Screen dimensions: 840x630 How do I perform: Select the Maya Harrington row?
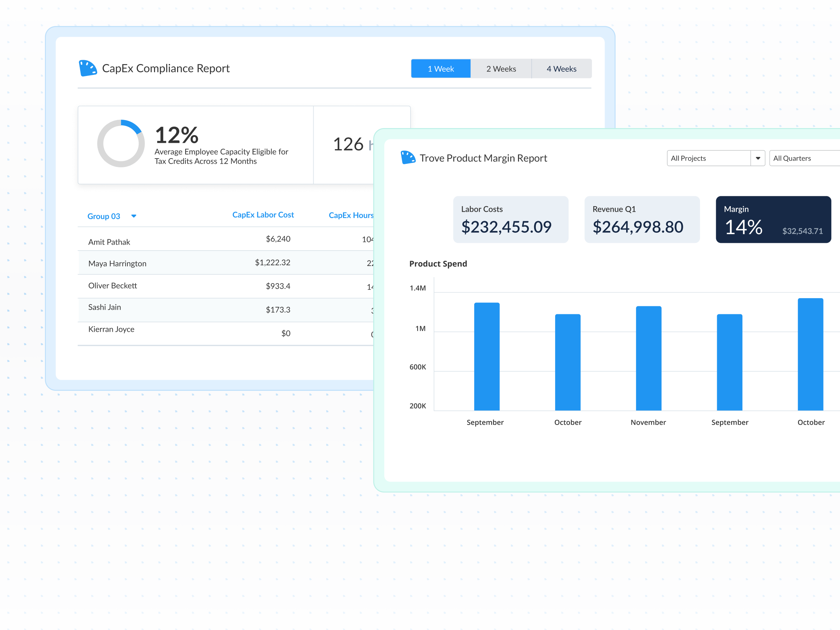[x=117, y=264]
